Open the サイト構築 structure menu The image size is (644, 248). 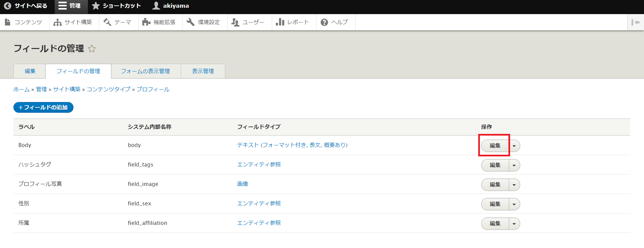point(73,22)
